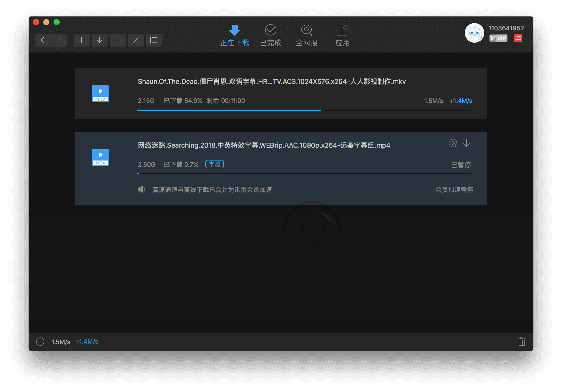Click the delete task X icon
Viewport: 562px width, 392px height.
pyautogui.click(x=136, y=40)
